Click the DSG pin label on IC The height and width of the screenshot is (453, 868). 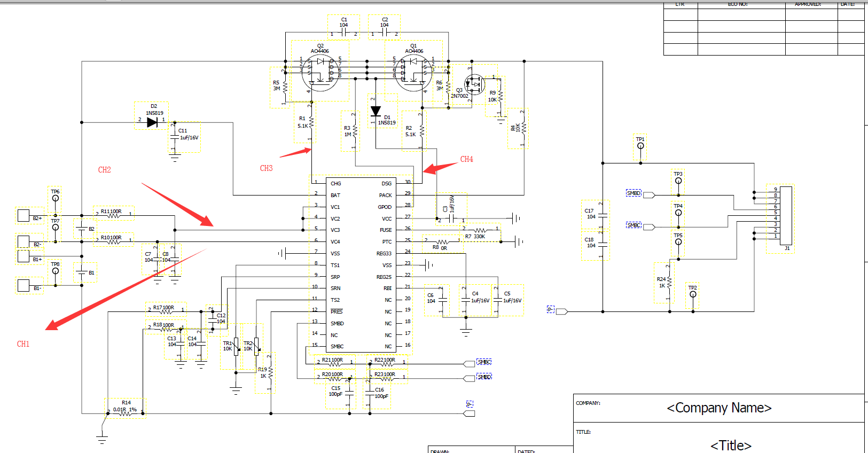point(386,184)
